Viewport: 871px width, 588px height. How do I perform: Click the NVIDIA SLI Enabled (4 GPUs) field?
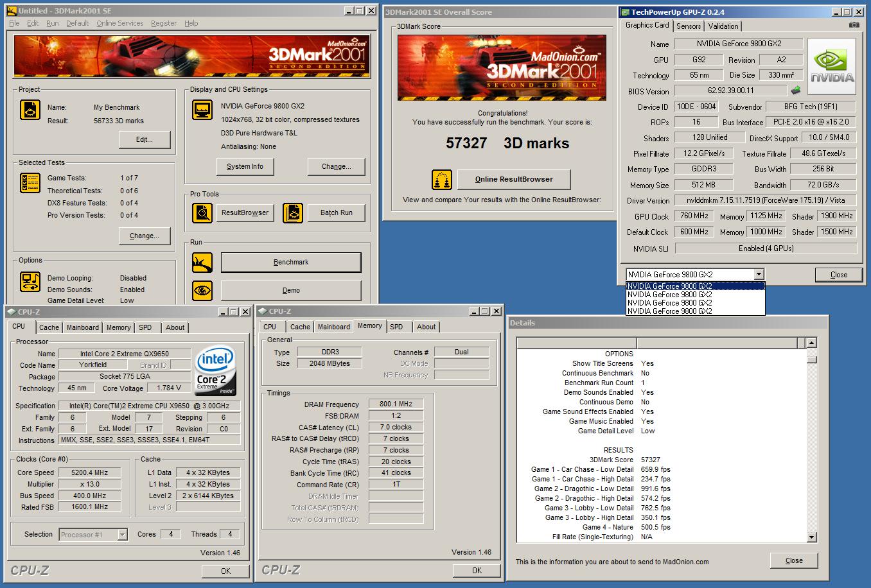pos(766,248)
